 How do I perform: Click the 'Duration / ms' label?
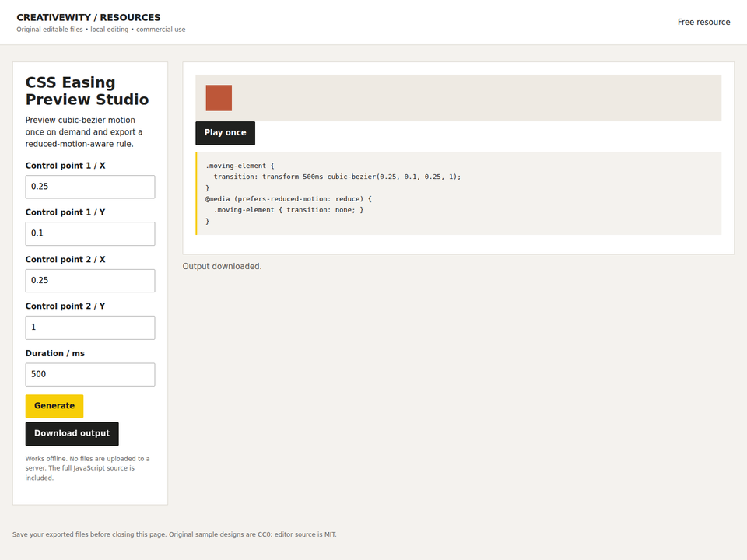(54, 353)
